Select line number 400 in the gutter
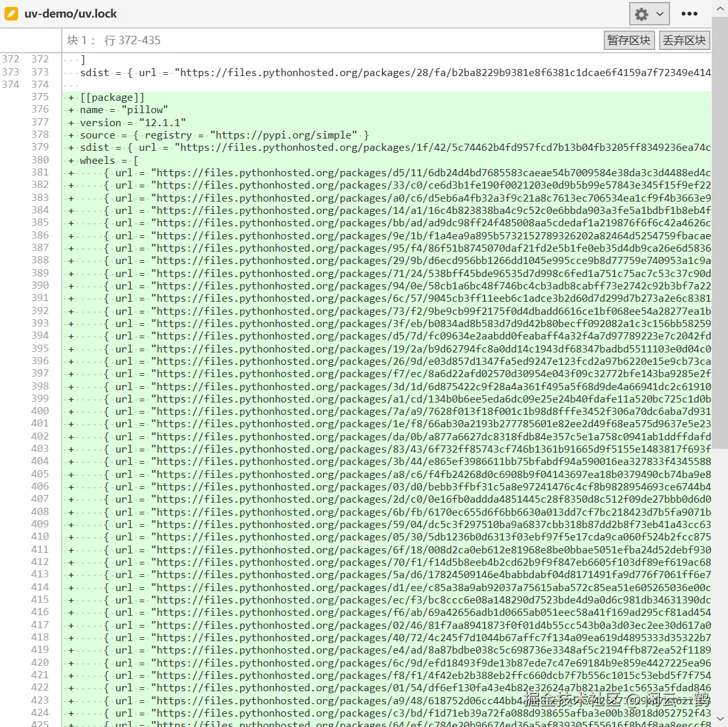Screen dimensions: 728x727 pyautogui.click(x=40, y=410)
